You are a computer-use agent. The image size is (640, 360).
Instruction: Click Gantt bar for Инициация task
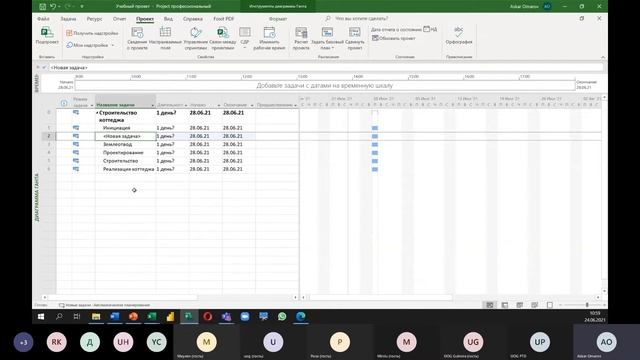[x=375, y=128]
